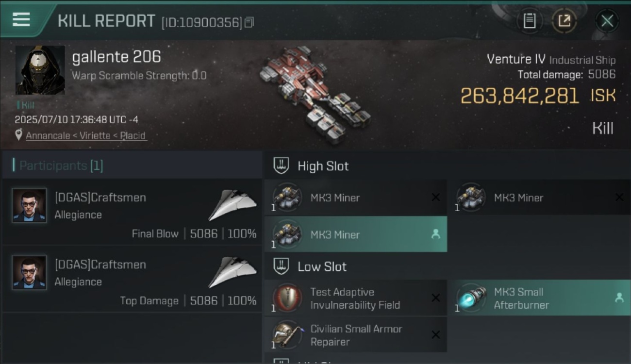Click the Final Blow attacker ship icon
Screen dimensions: 631x364
point(232,205)
